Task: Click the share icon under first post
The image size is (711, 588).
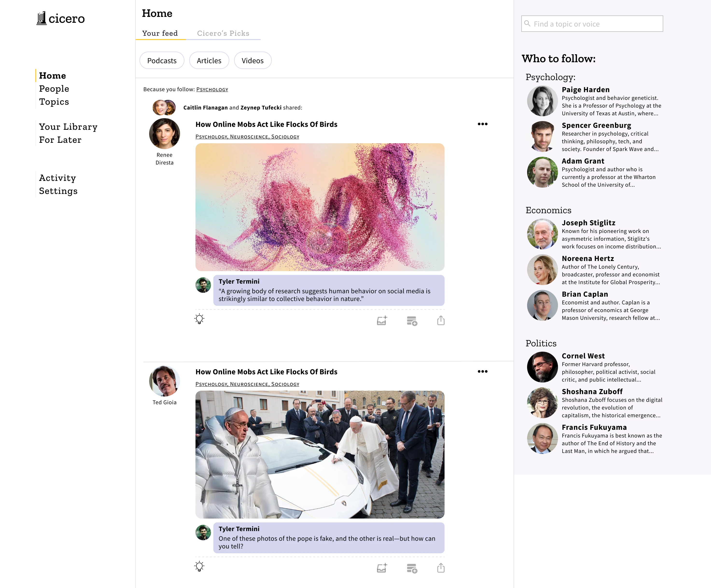Action: point(440,320)
